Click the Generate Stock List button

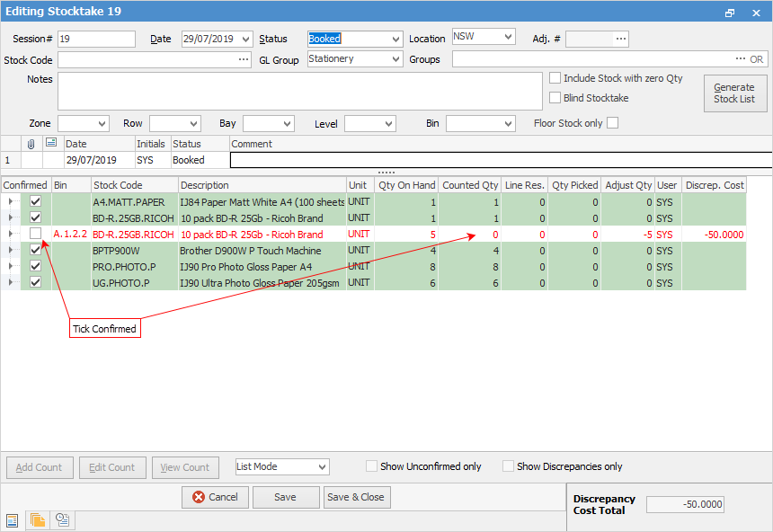pyautogui.click(x=734, y=93)
